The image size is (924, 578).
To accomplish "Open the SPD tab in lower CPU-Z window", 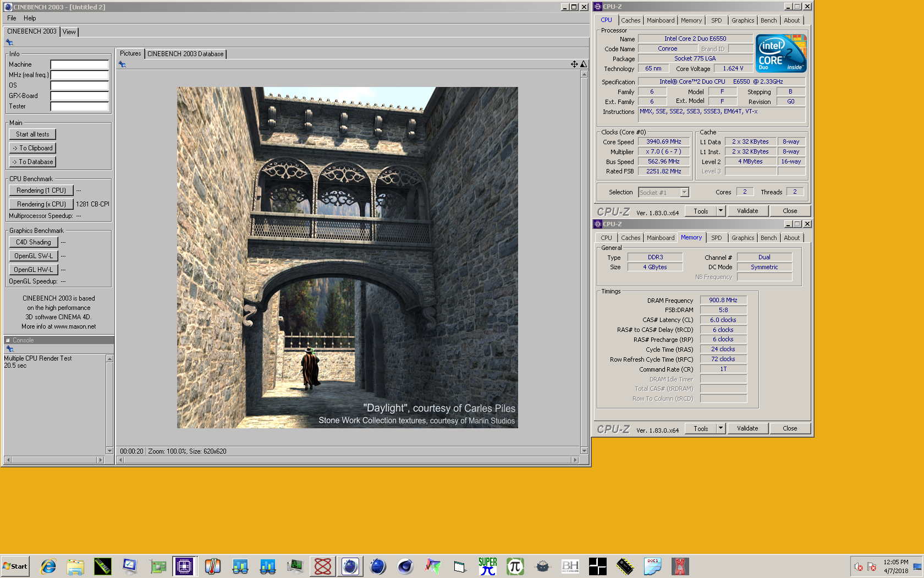I will click(x=717, y=238).
